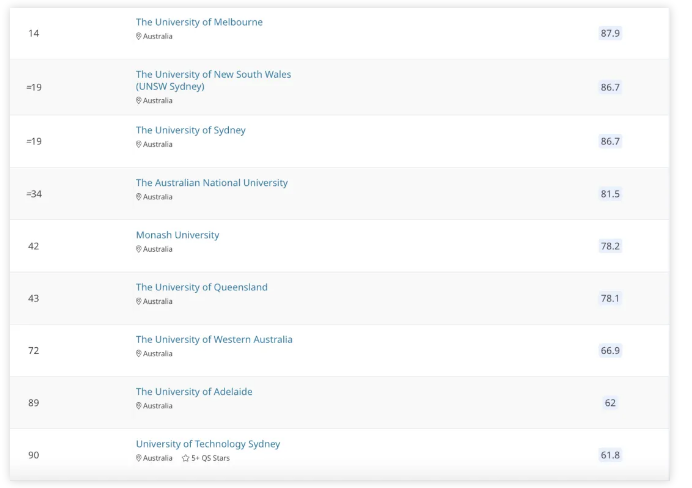Viewport: 692px width, 488px height.
Task: Open The University of Sydney link
Action: [x=191, y=130]
